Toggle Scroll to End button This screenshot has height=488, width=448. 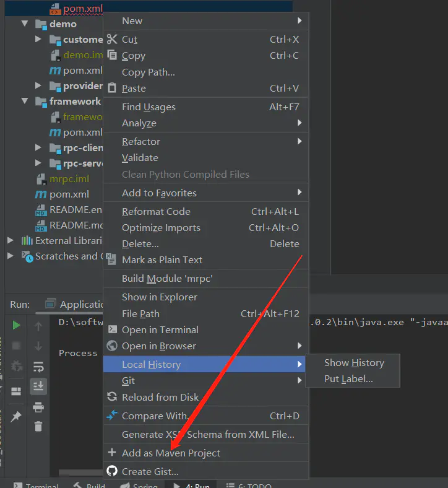[x=38, y=386]
